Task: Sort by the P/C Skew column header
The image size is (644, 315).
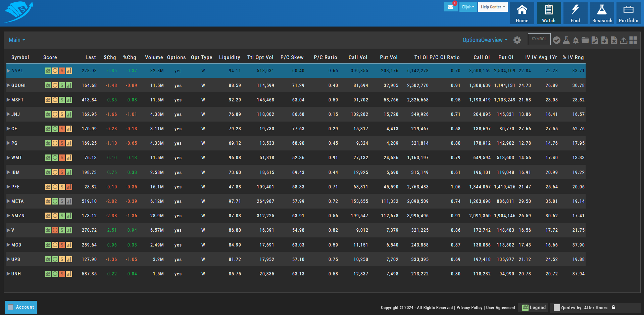Action: 292,57
